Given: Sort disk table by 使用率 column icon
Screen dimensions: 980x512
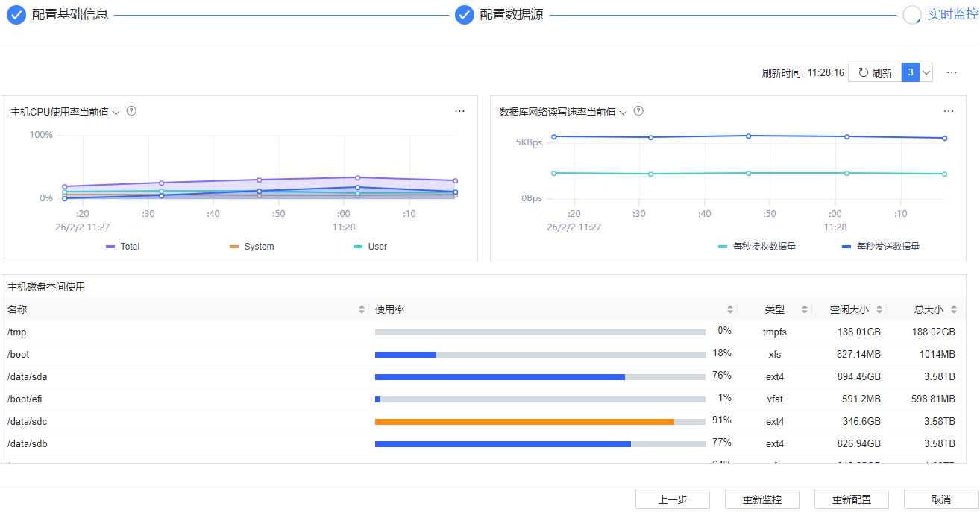Looking at the screenshot, I should [x=730, y=309].
